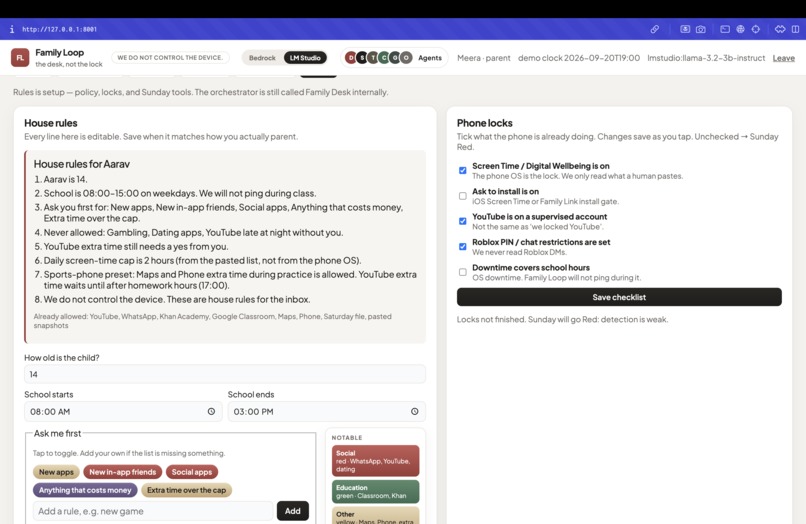This screenshot has height=524, width=806.
Task: Toggle the Anything that costs money chip
Action: pyautogui.click(x=85, y=490)
